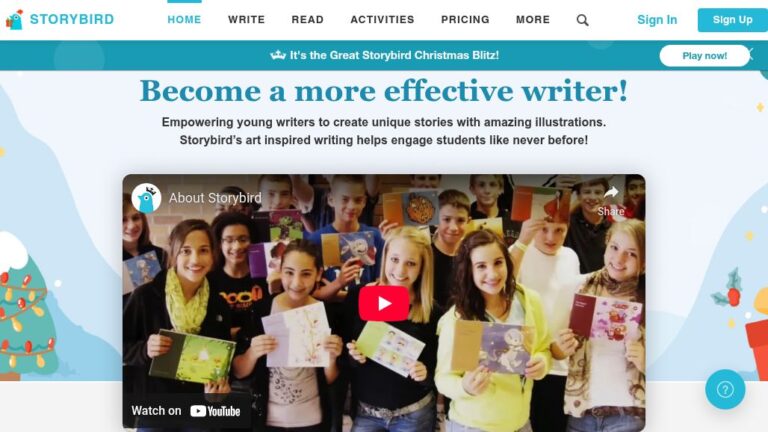Open the help question mark bubble
The image size is (768, 432).
[x=725, y=389]
